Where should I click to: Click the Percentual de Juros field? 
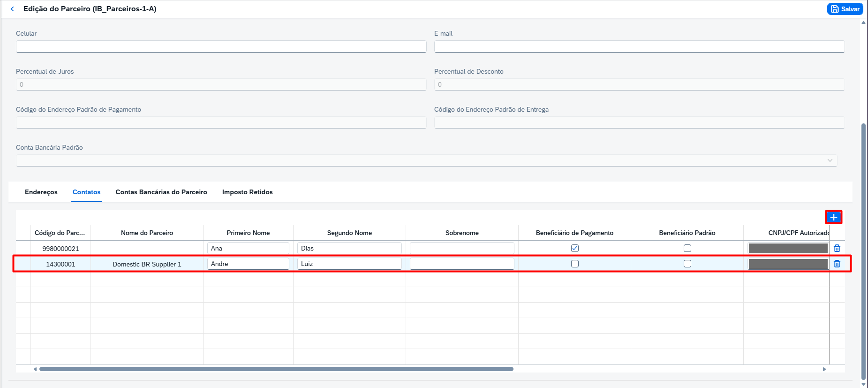[221, 84]
